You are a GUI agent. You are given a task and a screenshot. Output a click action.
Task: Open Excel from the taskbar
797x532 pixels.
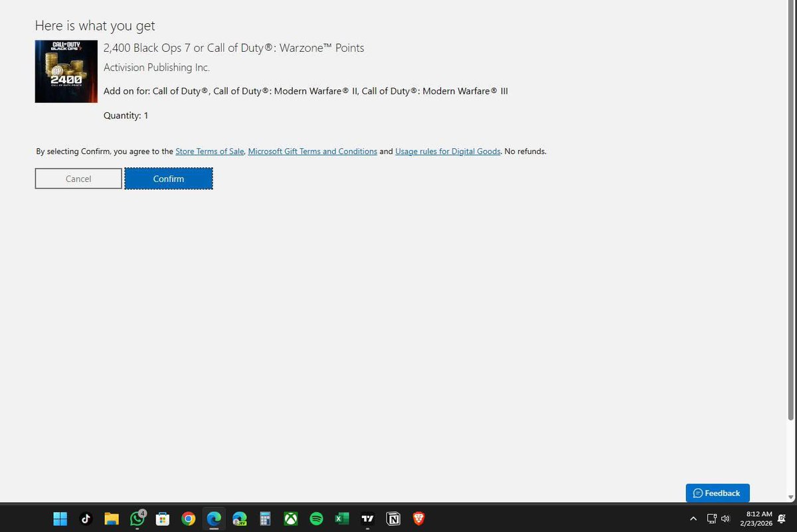tap(342, 519)
